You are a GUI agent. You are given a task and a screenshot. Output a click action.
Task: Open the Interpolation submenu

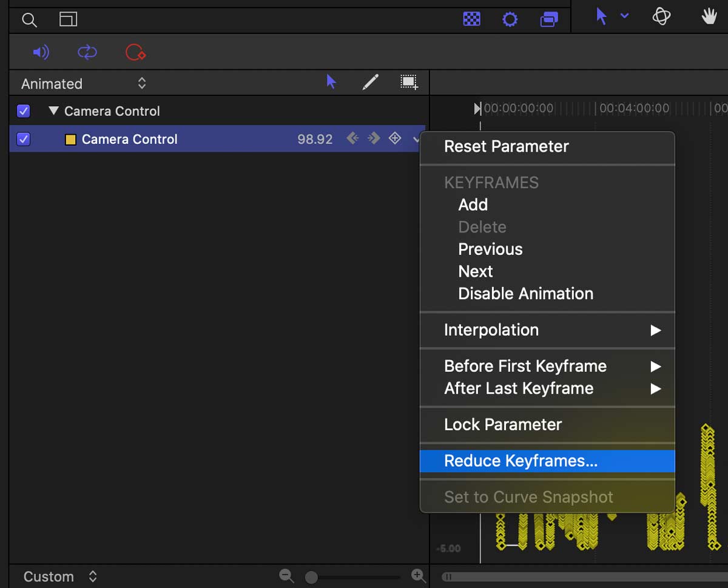click(x=547, y=330)
